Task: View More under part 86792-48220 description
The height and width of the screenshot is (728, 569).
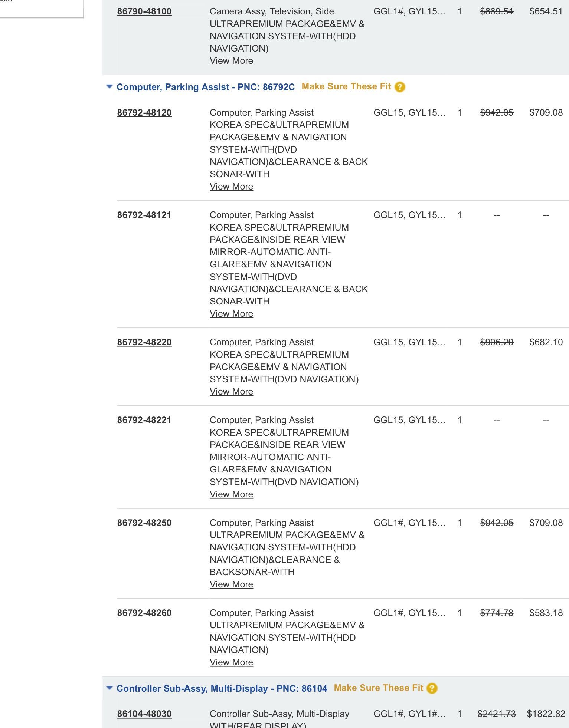Action: tap(231, 392)
